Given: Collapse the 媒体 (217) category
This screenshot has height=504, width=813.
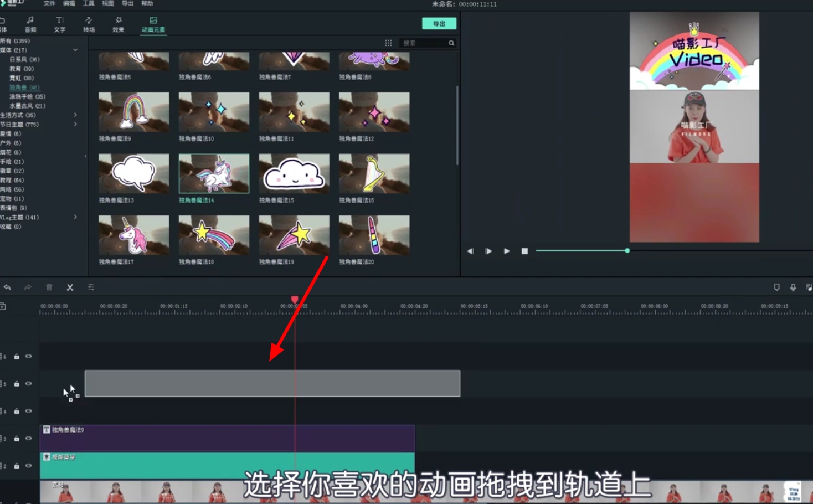Looking at the screenshot, I should (x=76, y=50).
